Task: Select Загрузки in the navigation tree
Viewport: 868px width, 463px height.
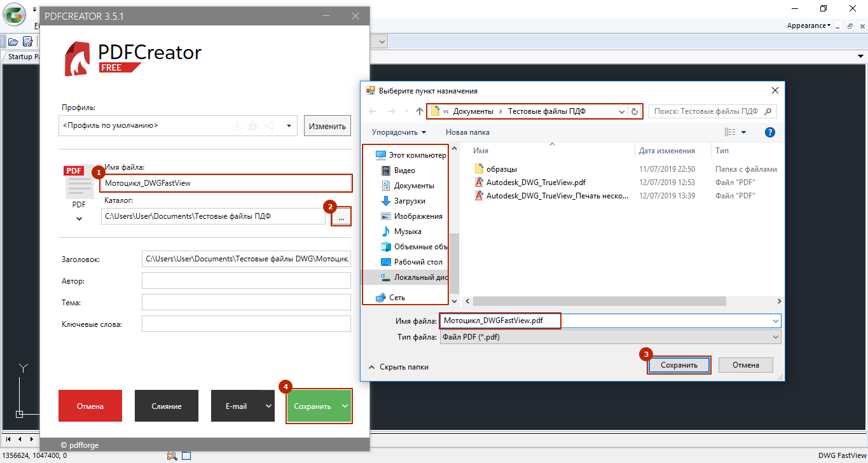Action: [404, 201]
